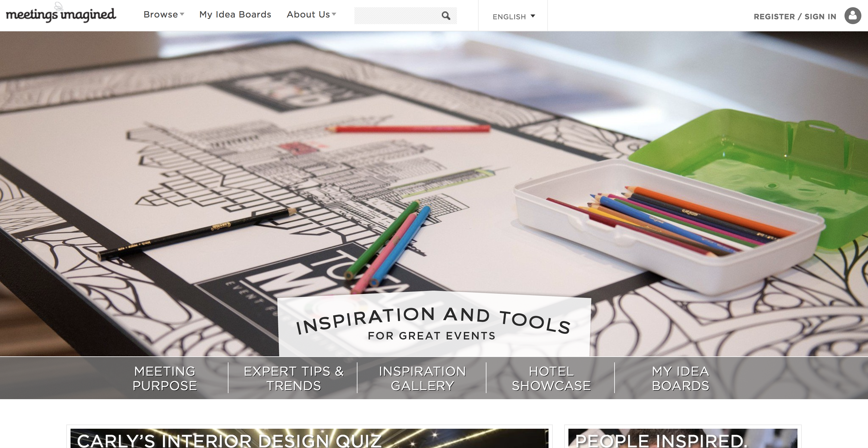Select the Meeting Purpose tab
The height and width of the screenshot is (448, 868).
tap(165, 378)
